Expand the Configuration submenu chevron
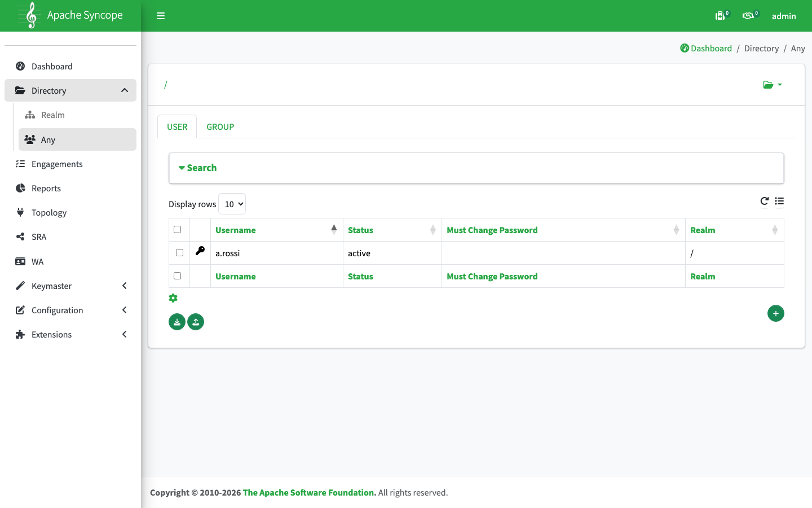This screenshot has height=508, width=812. coord(125,310)
